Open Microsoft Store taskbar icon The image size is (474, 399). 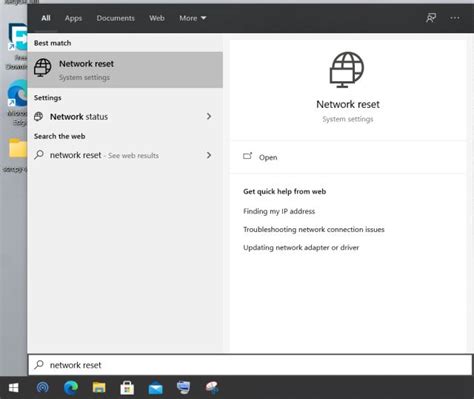(x=127, y=388)
